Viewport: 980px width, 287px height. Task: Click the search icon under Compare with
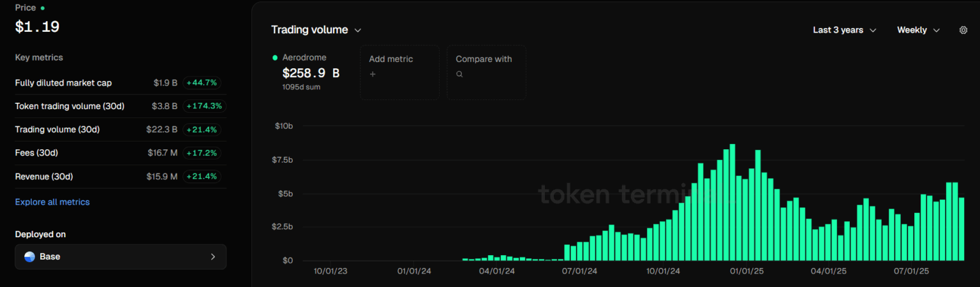coord(459,75)
